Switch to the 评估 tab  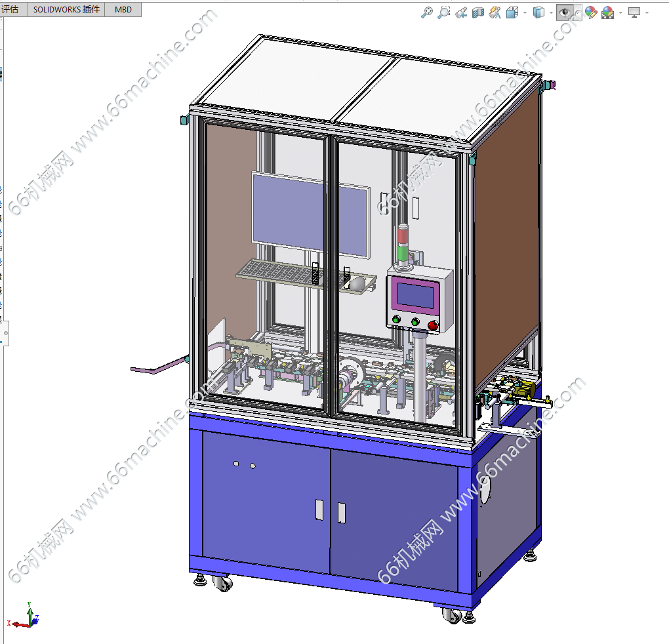(10, 9)
